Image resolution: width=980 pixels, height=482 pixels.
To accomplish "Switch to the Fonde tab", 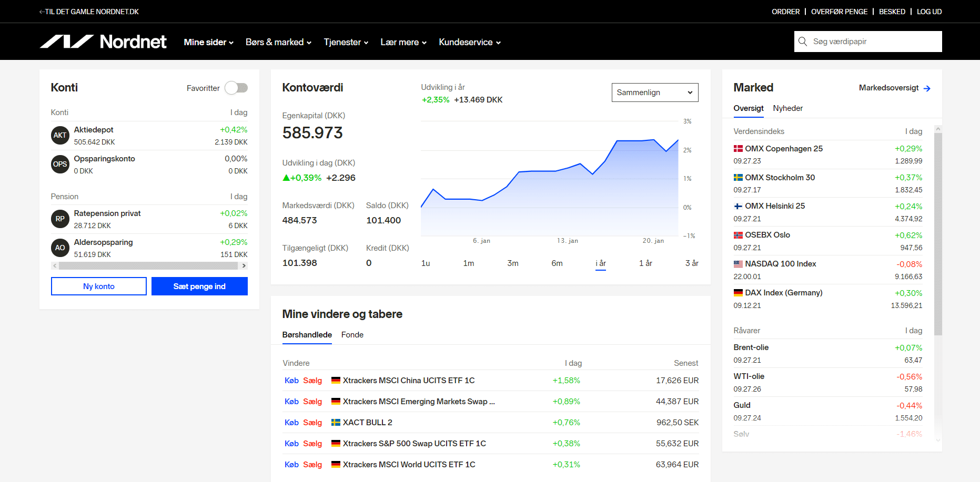I will (x=352, y=335).
